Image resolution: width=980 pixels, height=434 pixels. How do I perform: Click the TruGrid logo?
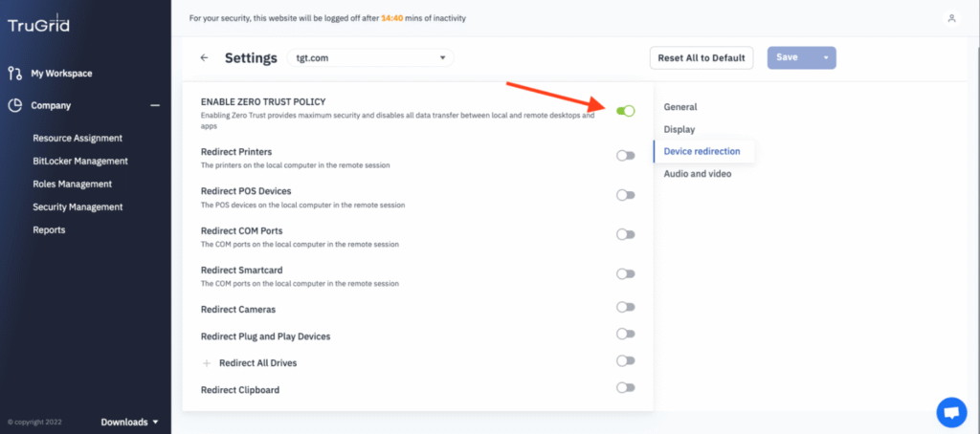[38, 25]
